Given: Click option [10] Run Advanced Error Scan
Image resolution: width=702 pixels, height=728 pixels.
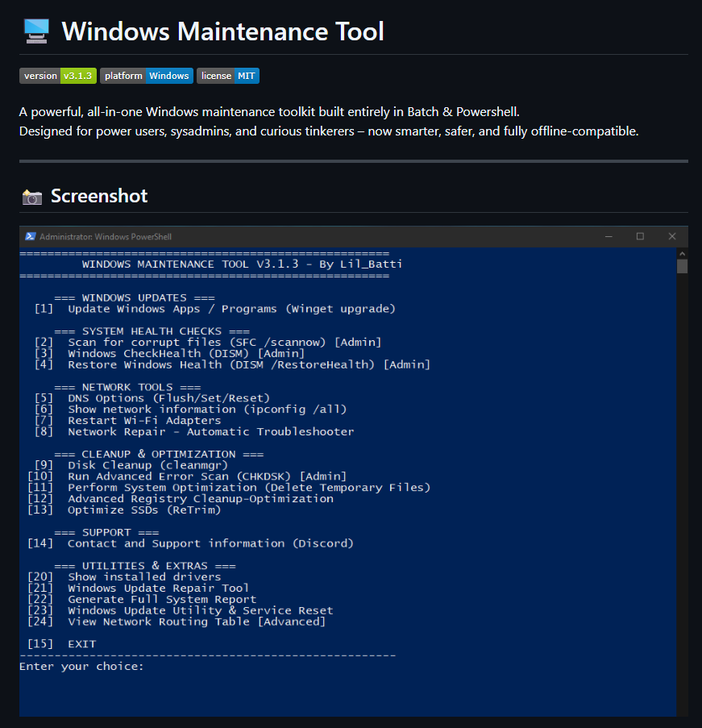Looking at the screenshot, I should tap(187, 476).
